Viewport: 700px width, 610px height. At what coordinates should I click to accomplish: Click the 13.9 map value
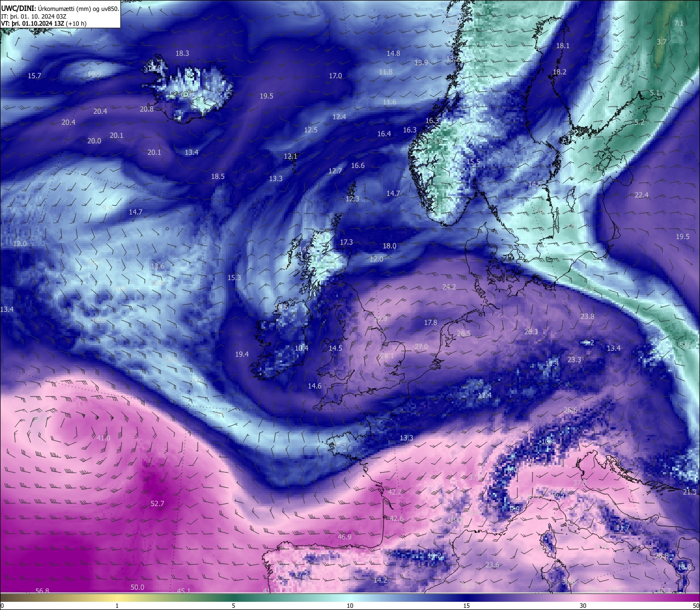click(x=421, y=62)
